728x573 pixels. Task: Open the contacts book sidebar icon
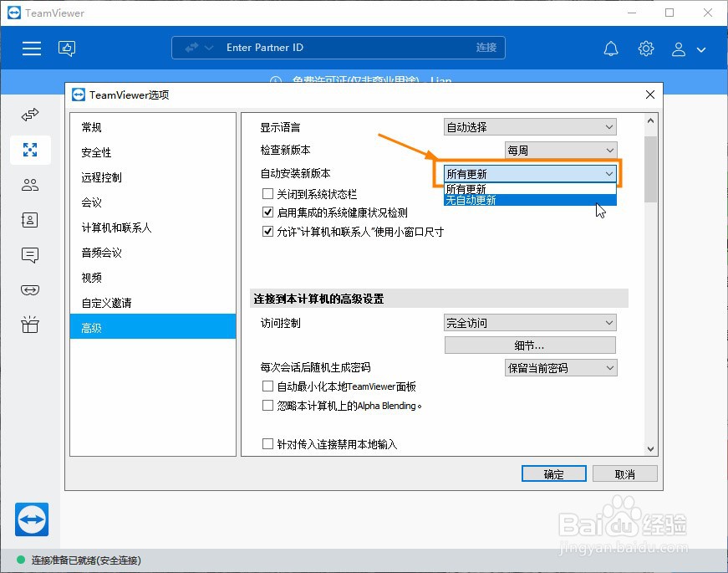[x=30, y=220]
